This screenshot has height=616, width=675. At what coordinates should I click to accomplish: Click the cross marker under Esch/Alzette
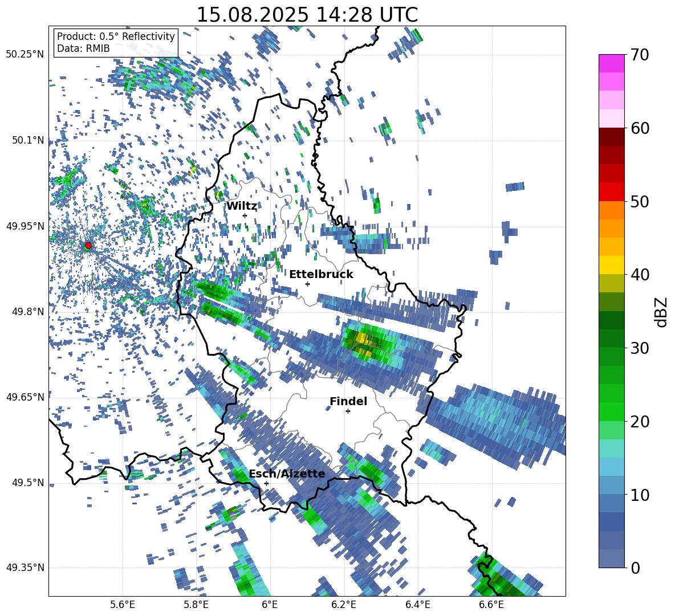pos(266,483)
